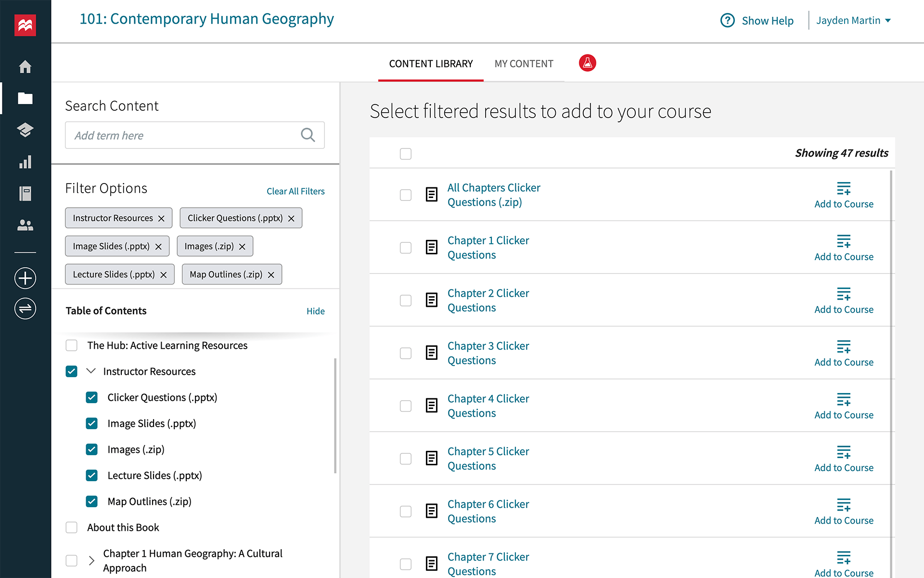Select the CONTENT LIBRARY tab

pyautogui.click(x=431, y=63)
